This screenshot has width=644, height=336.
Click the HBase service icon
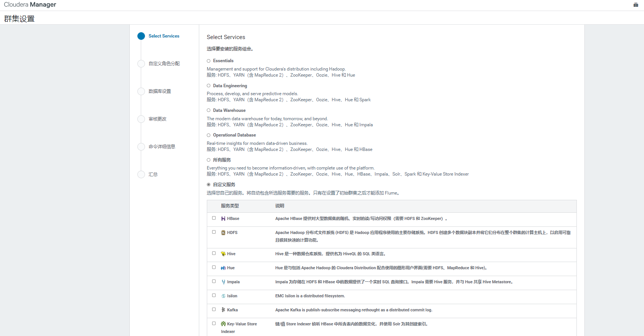pos(223,219)
